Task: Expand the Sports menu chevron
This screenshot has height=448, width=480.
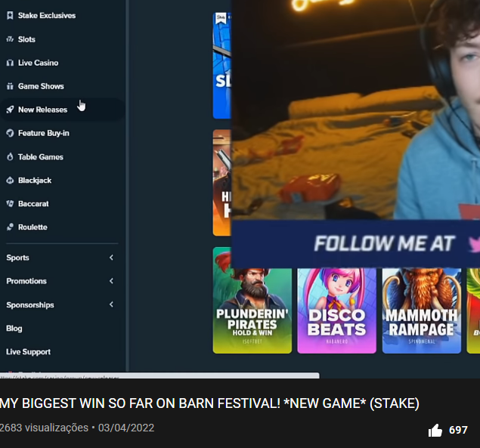Action: (x=111, y=258)
